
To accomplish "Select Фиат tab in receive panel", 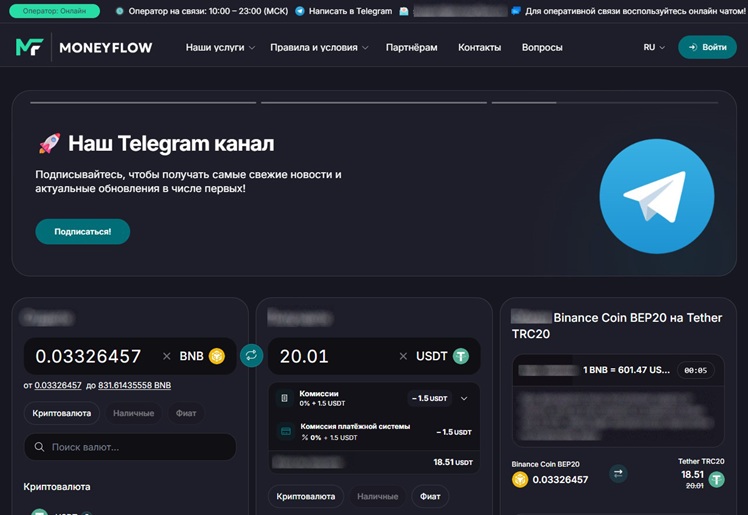I will click(x=430, y=496).
